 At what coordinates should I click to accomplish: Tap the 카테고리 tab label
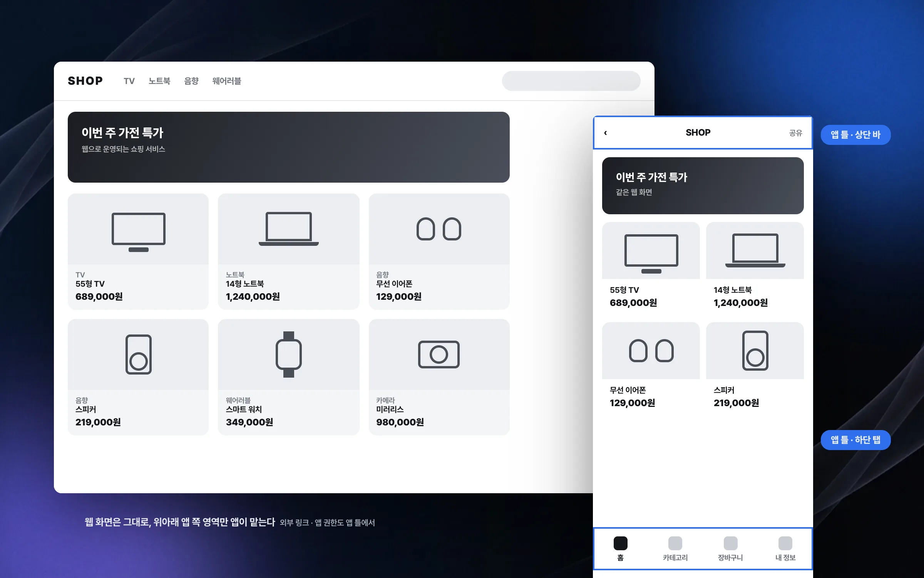pyautogui.click(x=675, y=558)
